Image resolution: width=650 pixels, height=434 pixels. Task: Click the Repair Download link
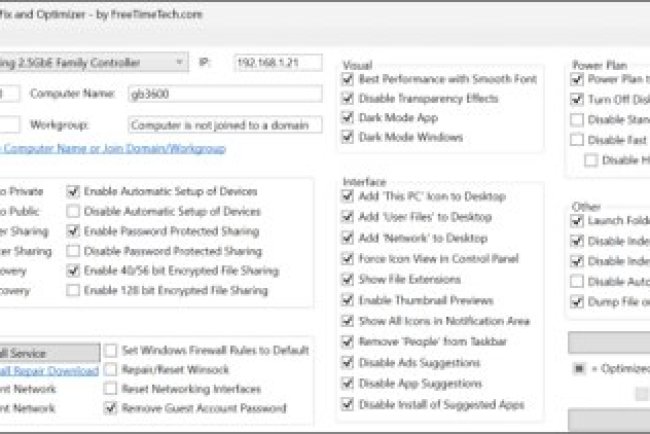tap(50, 370)
